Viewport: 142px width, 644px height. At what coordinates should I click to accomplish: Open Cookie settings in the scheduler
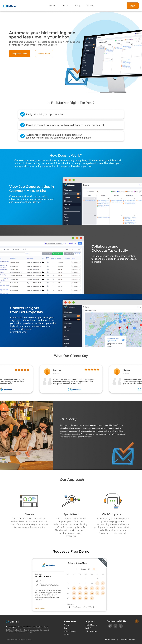(x=40, y=608)
